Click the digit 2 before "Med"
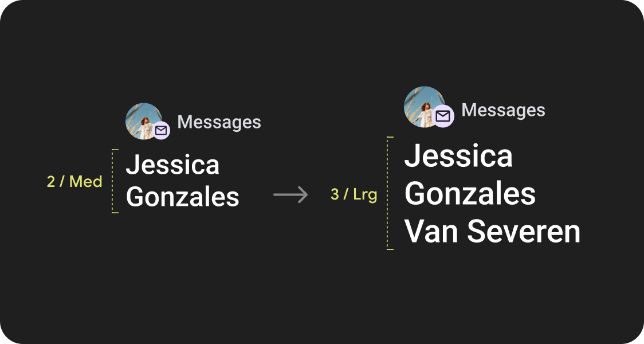The width and height of the screenshot is (644, 344). (x=51, y=182)
